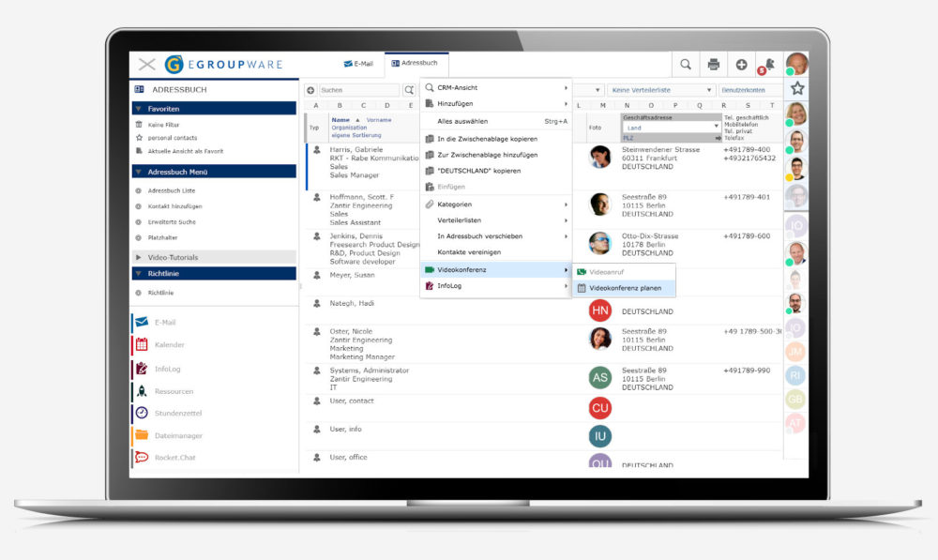Open Stundenzettel from sidebar
Viewport: 938px width, 560px height.
pyautogui.click(x=178, y=413)
